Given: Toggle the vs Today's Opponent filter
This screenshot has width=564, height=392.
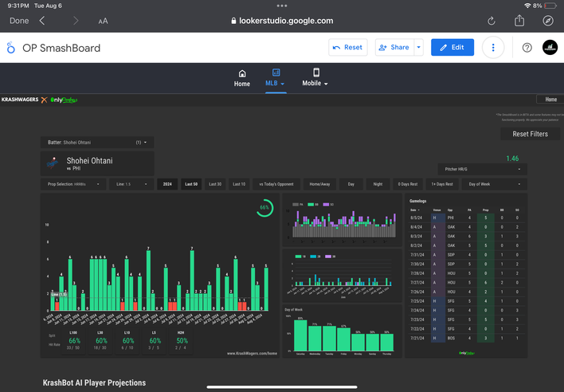Looking at the screenshot, I should click(276, 184).
